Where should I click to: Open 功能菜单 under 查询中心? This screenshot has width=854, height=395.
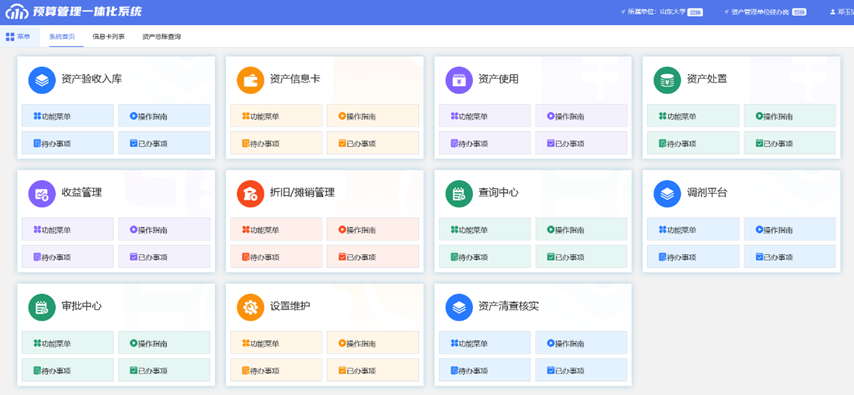point(485,229)
